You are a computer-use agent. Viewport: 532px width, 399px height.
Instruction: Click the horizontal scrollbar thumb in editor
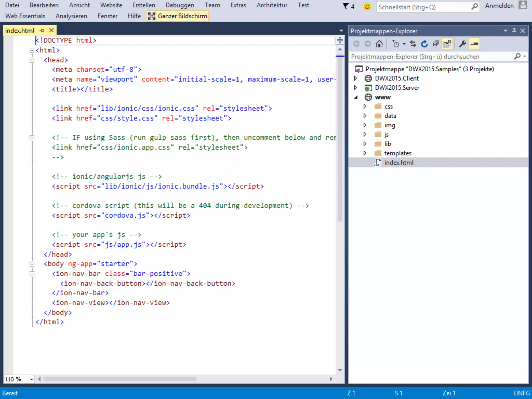click(x=119, y=379)
